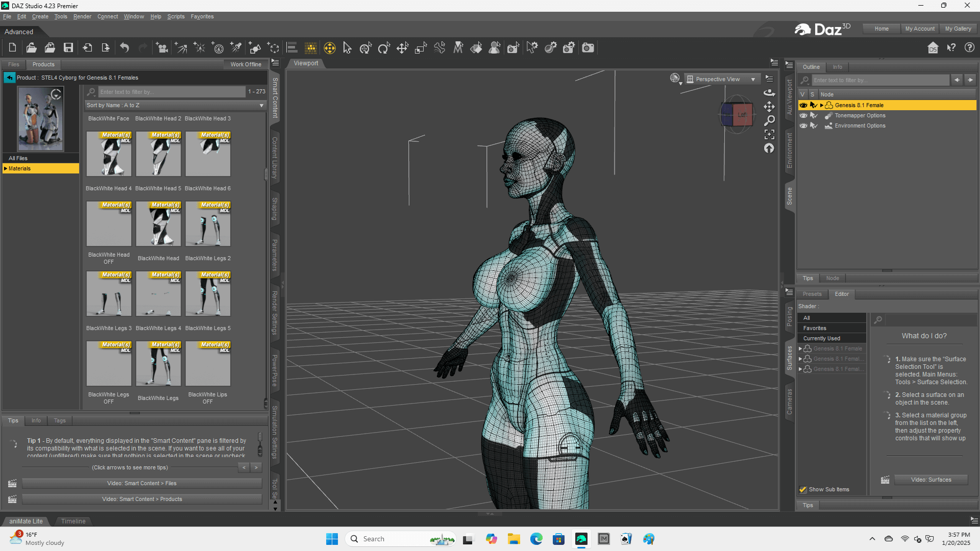Click the What's This help icon
980x551 pixels.
951,48
